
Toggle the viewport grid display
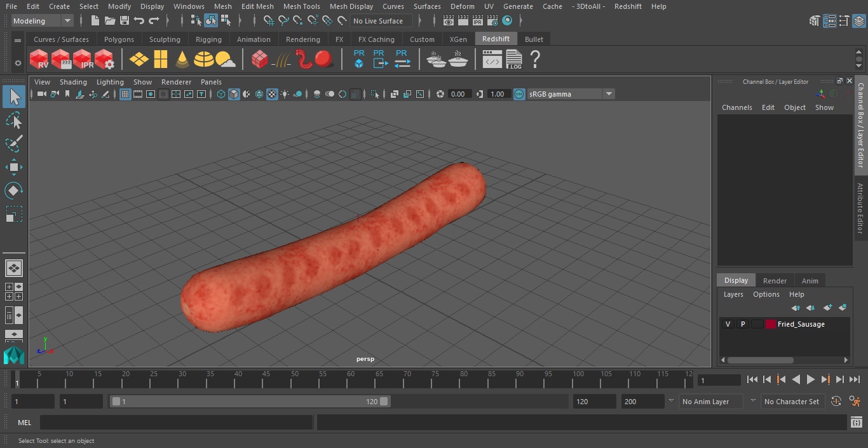click(125, 94)
